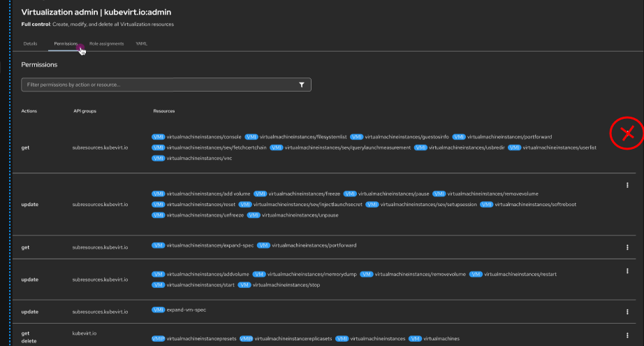Open kebab menu for the get row with expand-spec

[x=627, y=247]
